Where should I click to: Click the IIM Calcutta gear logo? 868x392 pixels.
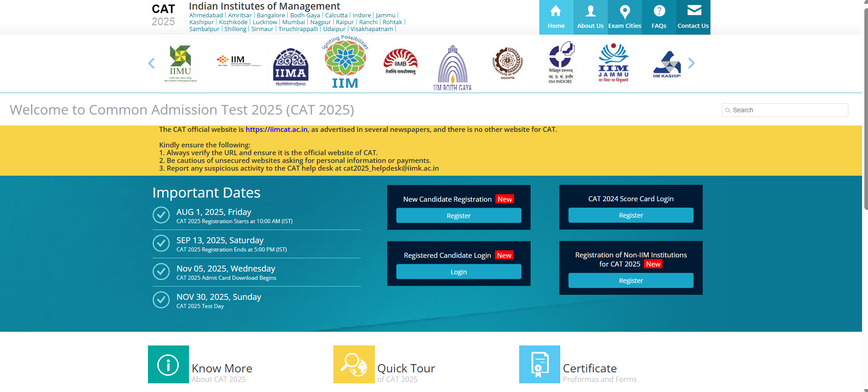point(507,63)
